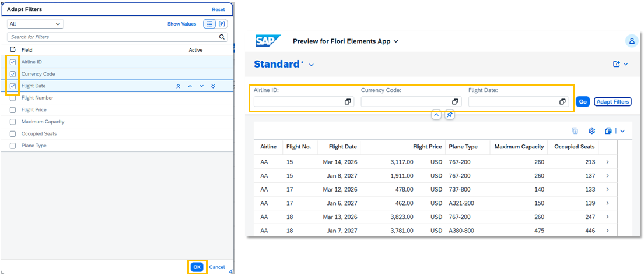Image resolution: width=644 pixels, height=276 pixels.
Task: Open the All filter group dropdown
Action: [36, 24]
